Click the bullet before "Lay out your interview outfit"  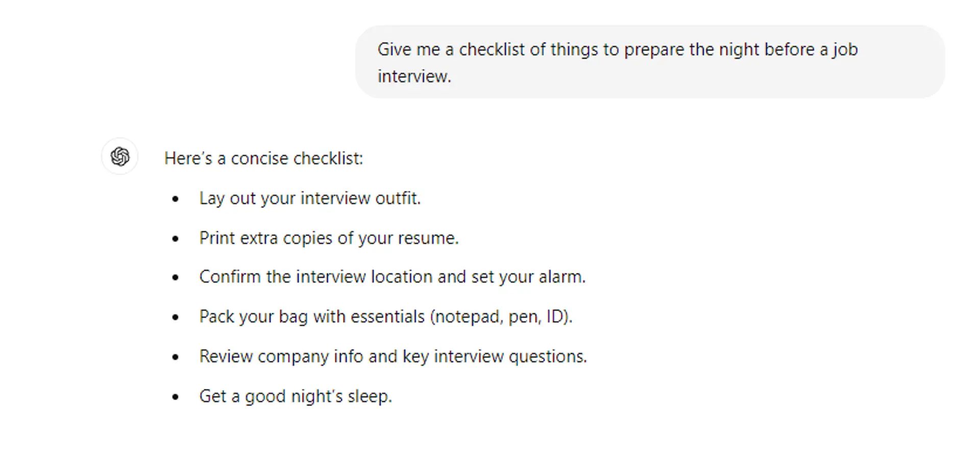pyautogui.click(x=176, y=199)
